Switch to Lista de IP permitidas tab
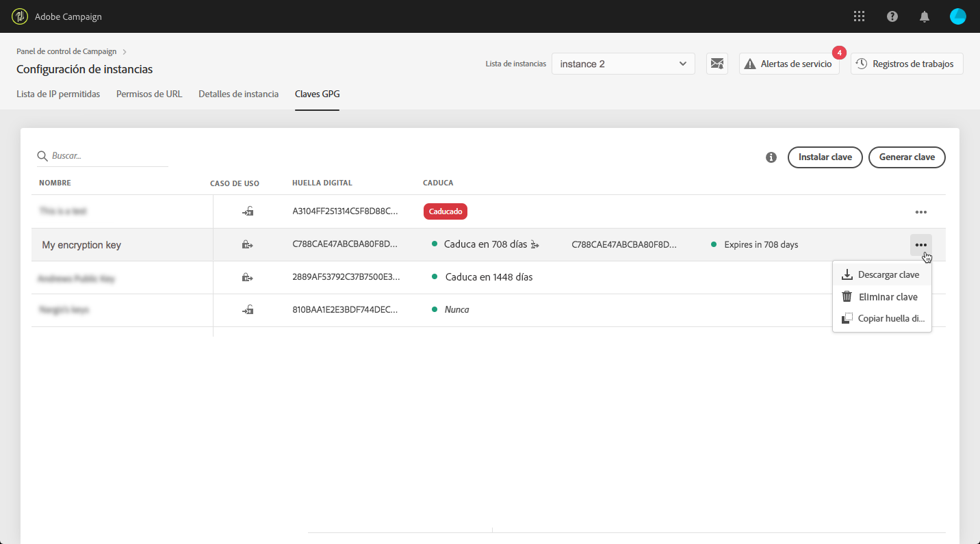 (58, 94)
